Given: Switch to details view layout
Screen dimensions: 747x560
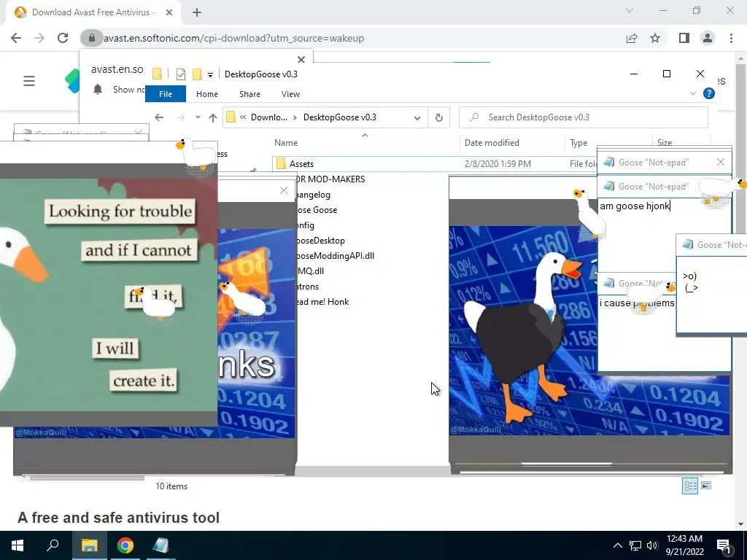Looking at the screenshot, I should tap(690, 486).
